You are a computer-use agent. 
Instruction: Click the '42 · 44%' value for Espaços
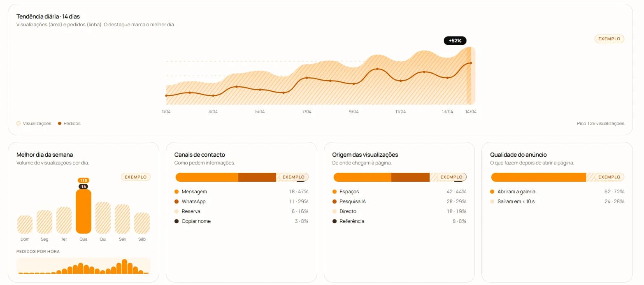point(456,192)
